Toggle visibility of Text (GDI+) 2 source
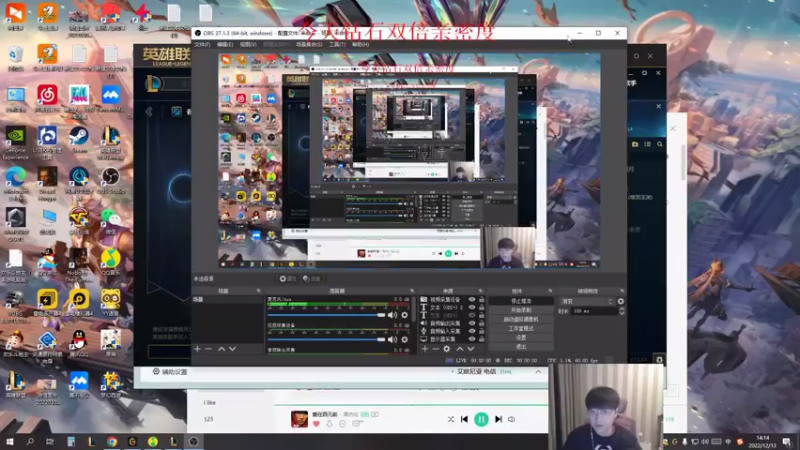The width and height of the screenshot is (800, 450). tap(472, 308)
